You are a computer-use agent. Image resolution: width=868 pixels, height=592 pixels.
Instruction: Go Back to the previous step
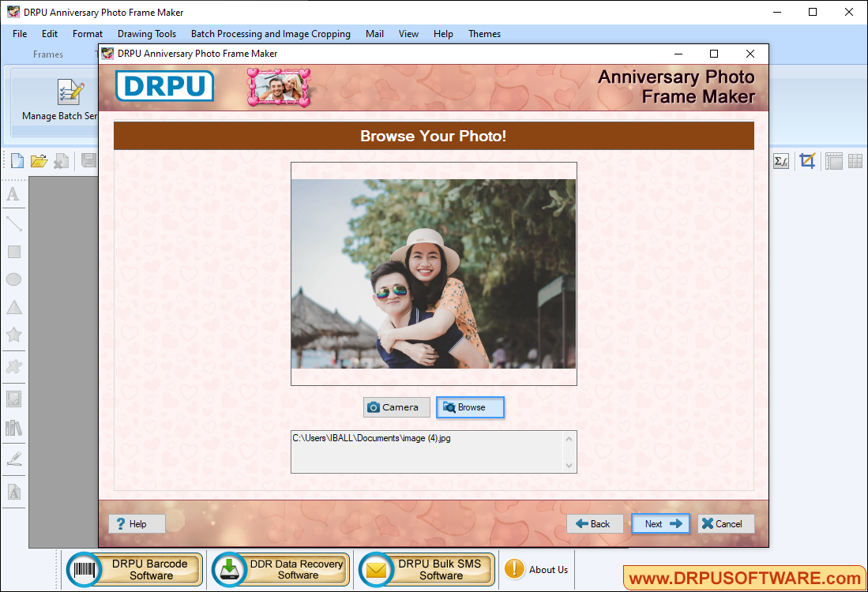tap(595, 523)
